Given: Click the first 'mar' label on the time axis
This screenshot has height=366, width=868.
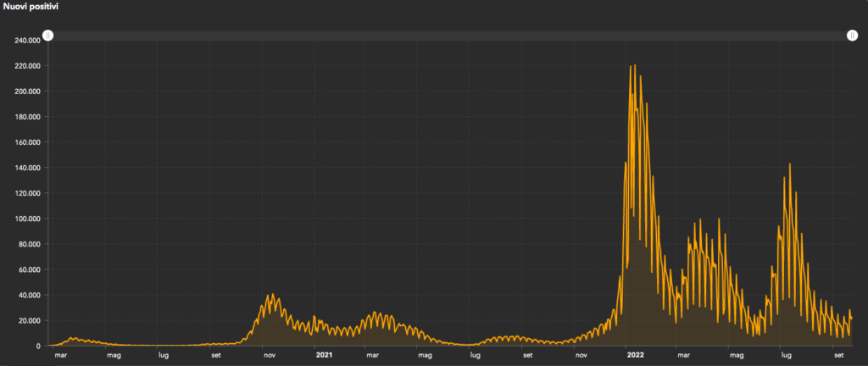Looking at the screenshot, I should click(61, 357).
